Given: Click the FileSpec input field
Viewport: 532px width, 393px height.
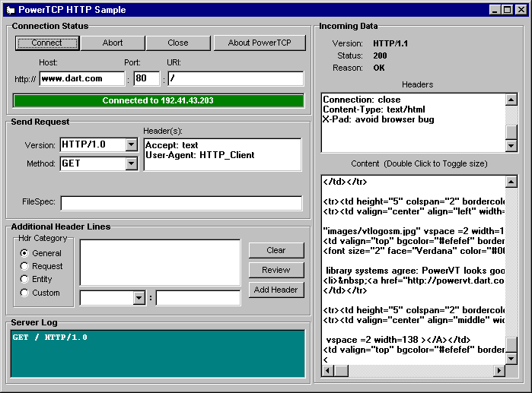Looking at the screenshot, I should pos(181,203).
